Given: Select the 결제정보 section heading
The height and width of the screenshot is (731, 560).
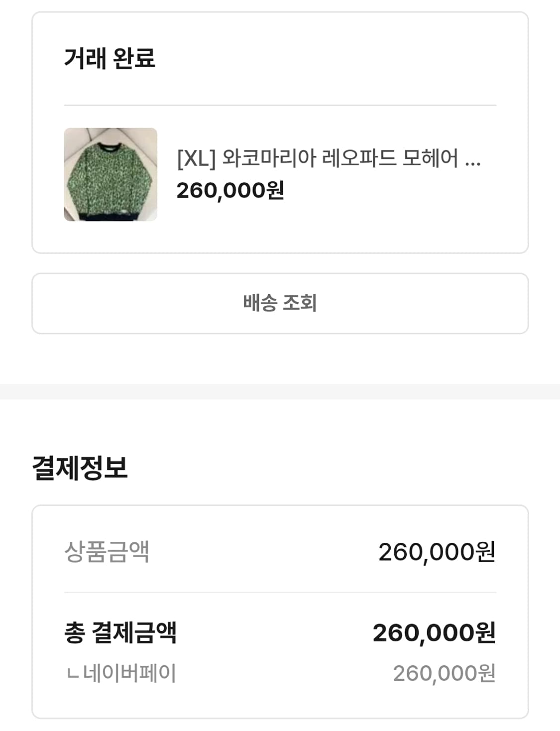Looking at the screenshot, I should pos(80,468).
